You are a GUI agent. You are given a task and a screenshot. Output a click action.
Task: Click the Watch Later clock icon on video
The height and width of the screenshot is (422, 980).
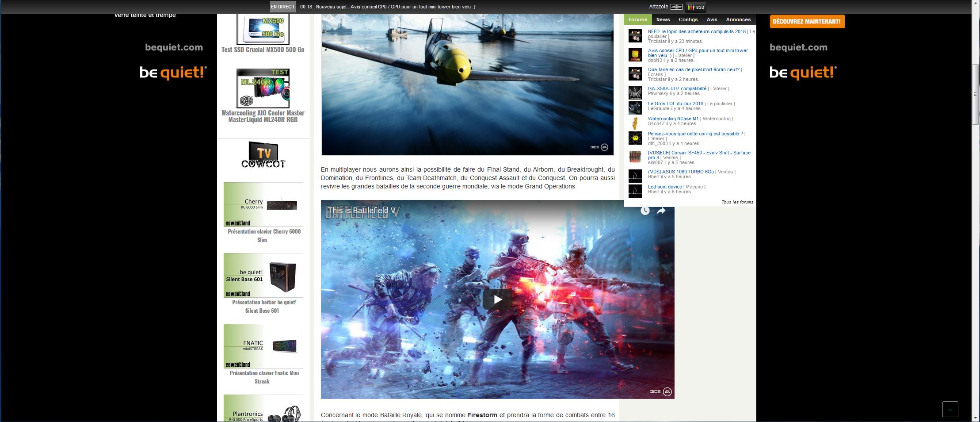click(645, 211)
